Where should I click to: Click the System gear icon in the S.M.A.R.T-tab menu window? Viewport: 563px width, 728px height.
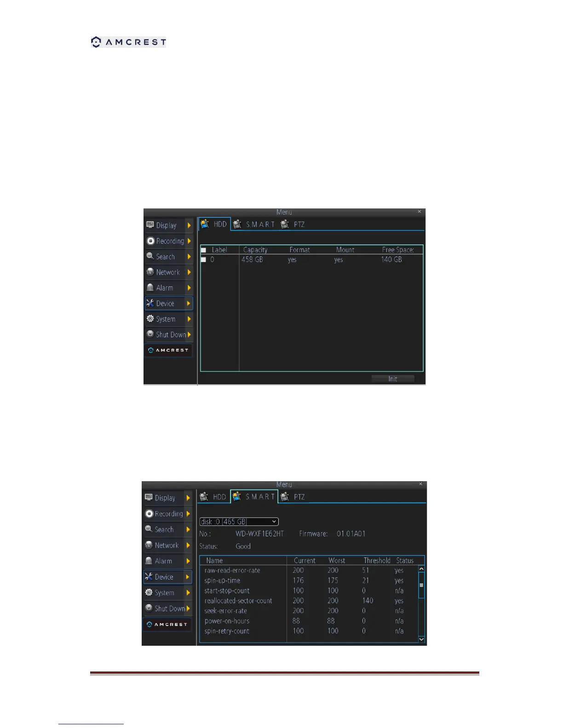tap(149, 592)
